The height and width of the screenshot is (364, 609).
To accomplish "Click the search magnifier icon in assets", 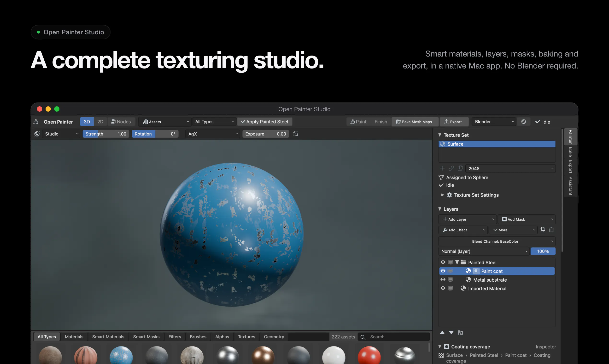I will (363, 337).
